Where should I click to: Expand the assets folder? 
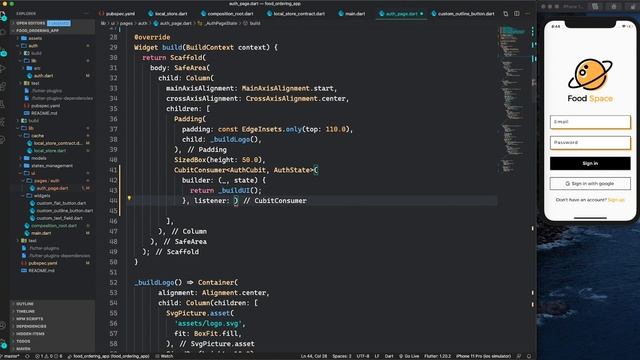pyautogui.click(x=35, y=38)
